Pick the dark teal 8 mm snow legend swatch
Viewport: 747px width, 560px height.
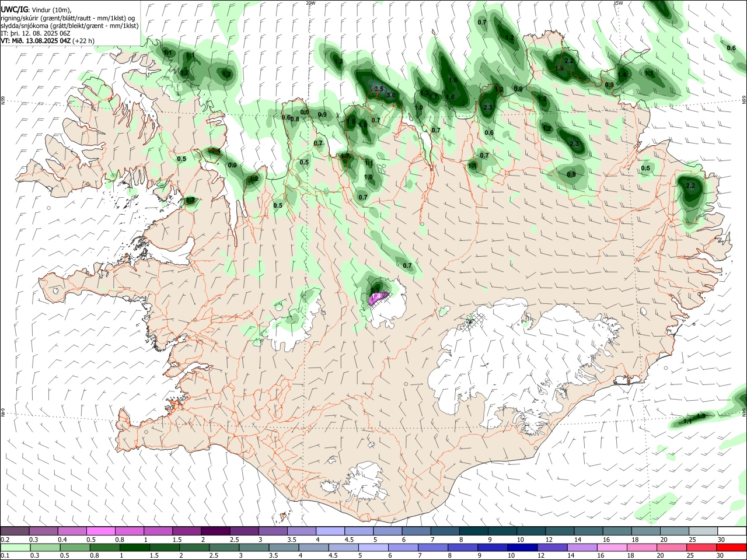[474, 531]
